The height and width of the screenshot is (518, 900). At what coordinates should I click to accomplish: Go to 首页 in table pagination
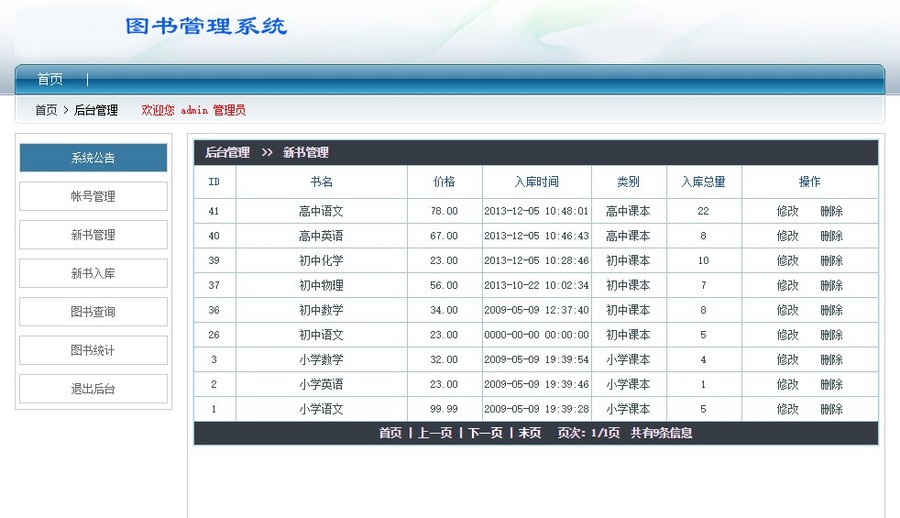click(390, 433)
